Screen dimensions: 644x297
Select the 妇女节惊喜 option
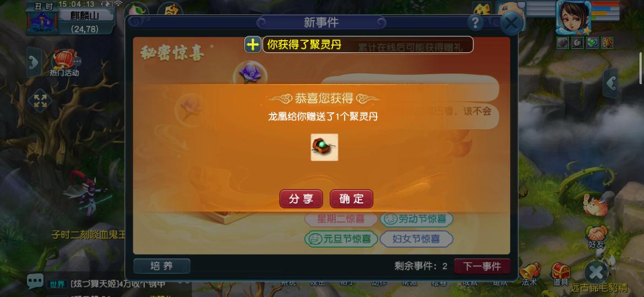click(x=417, y=239)
